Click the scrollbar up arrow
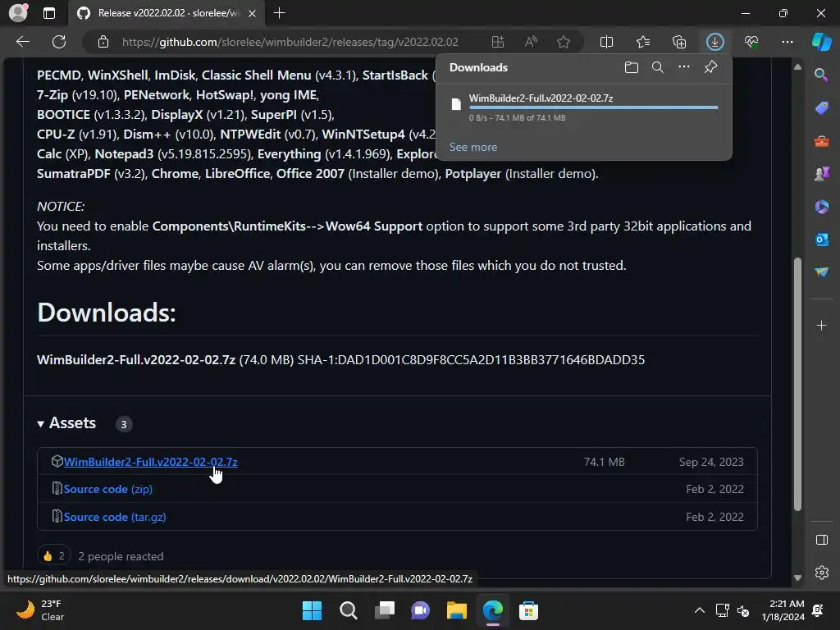The width and height of the screenshot is (840, 630). click(x=797, y=67)
